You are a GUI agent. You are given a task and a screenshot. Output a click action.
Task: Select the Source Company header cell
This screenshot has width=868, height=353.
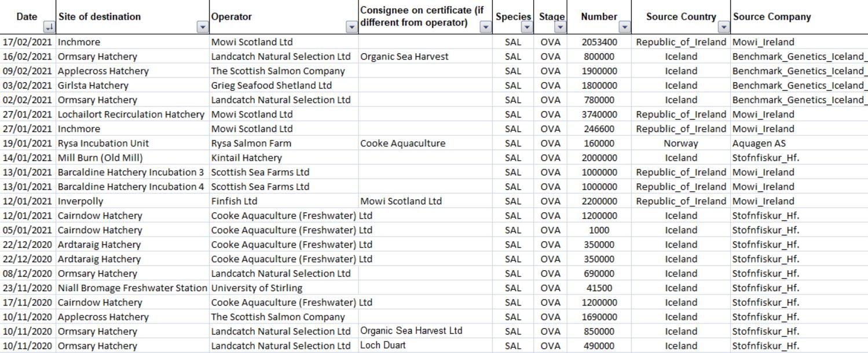pyautogui.click(x=799, y=17)
